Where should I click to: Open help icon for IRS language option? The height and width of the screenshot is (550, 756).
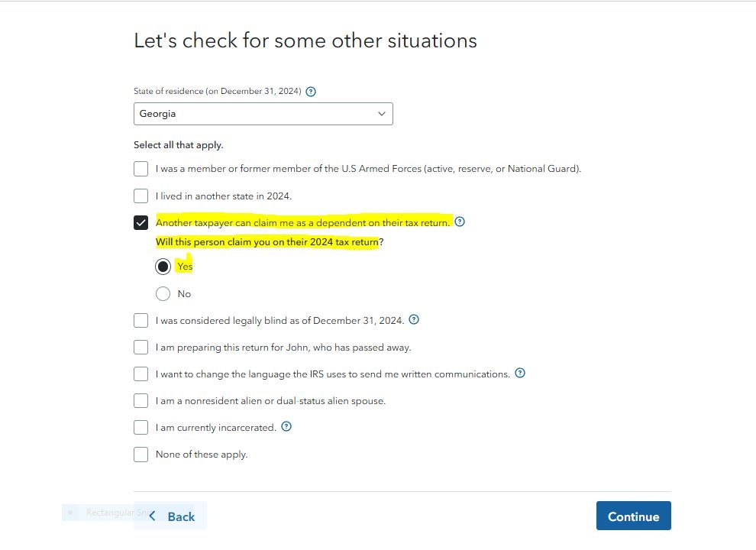pyautogui.click(x=520, y=374)
